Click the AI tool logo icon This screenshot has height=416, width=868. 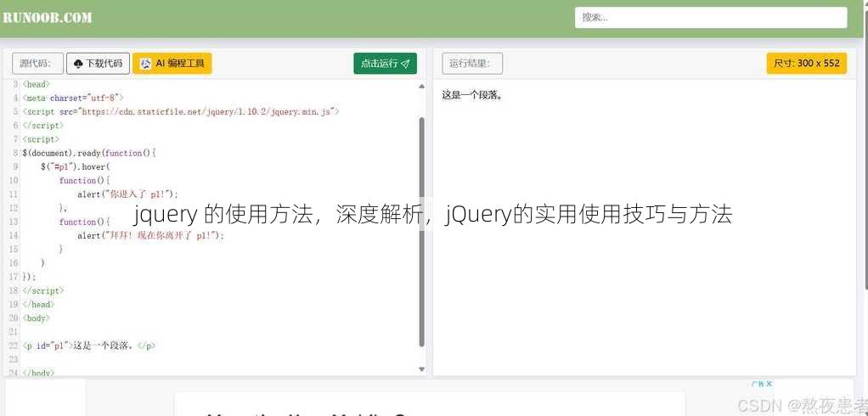[x=145, y=64]
